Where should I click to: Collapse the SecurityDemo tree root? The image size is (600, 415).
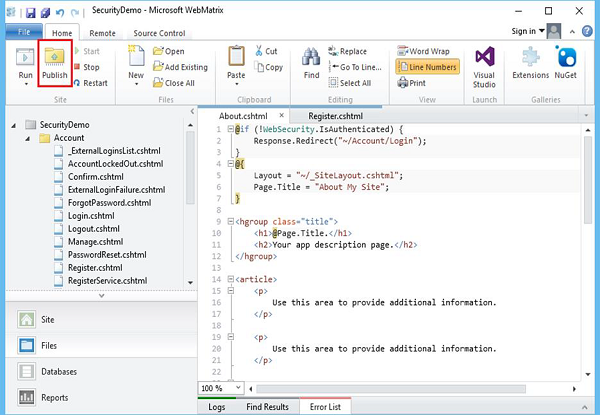[14, 124]
